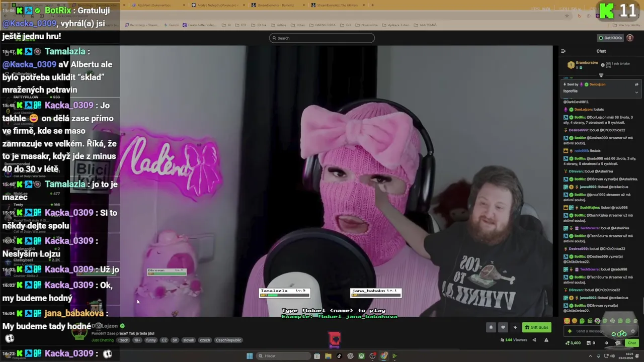Open the Windows Start menu

(x=250, y=356)
